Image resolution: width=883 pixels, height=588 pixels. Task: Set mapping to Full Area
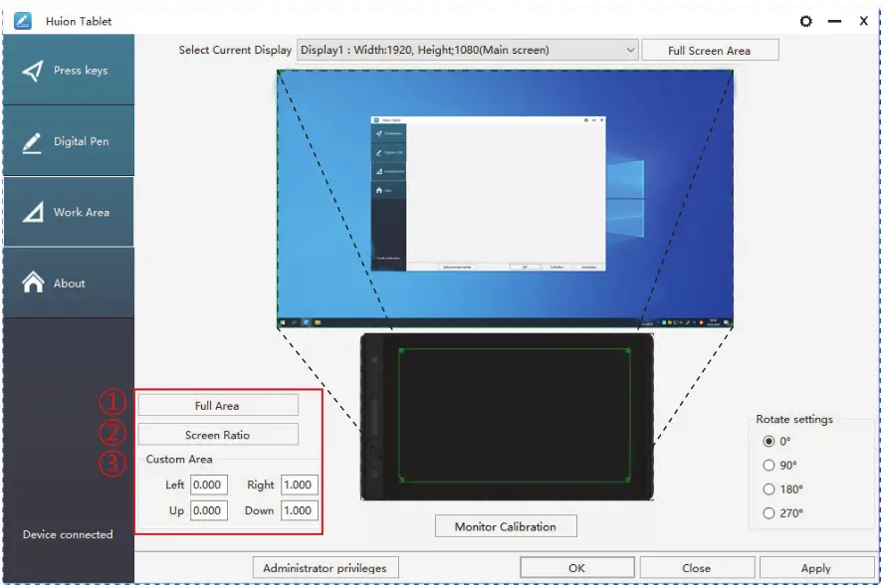(218, 405)
